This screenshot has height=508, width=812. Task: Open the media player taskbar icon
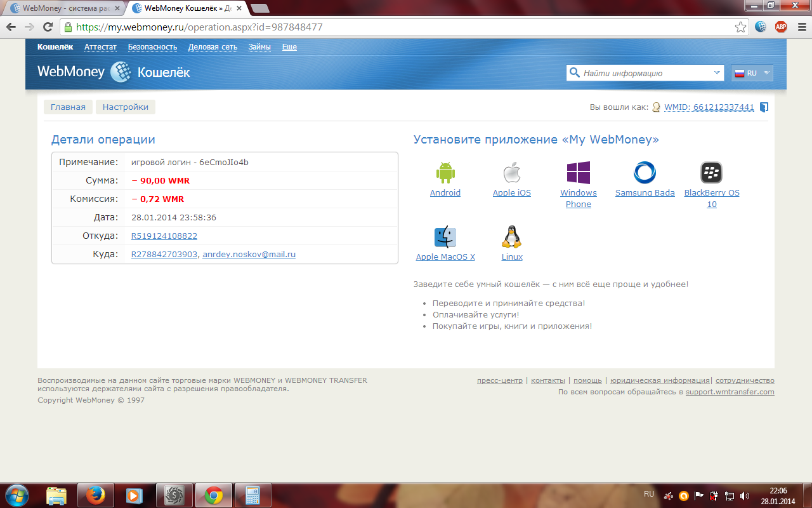point(133,495)
